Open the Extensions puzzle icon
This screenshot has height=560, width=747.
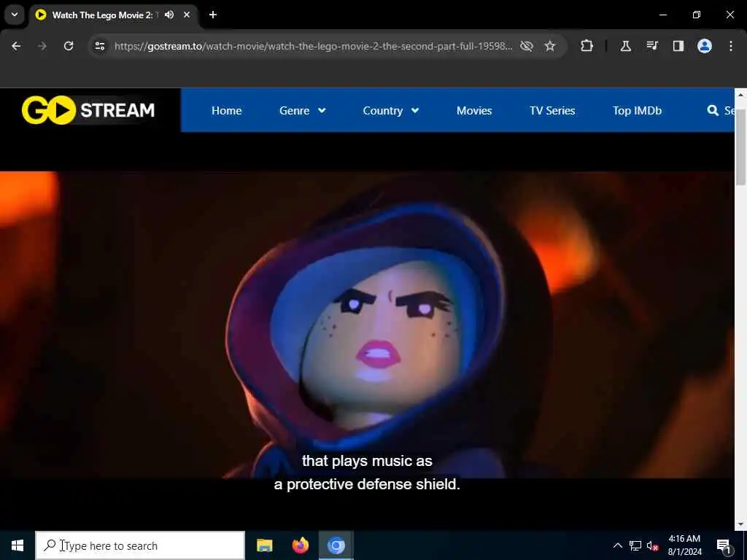587,46
